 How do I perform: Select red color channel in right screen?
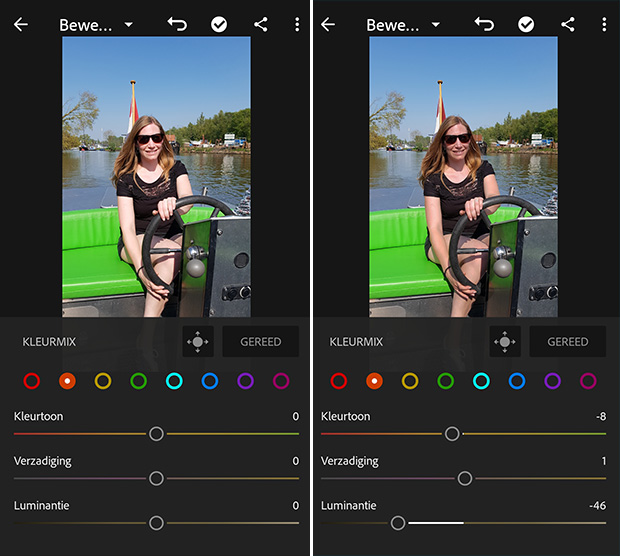[x=339, y=381]
